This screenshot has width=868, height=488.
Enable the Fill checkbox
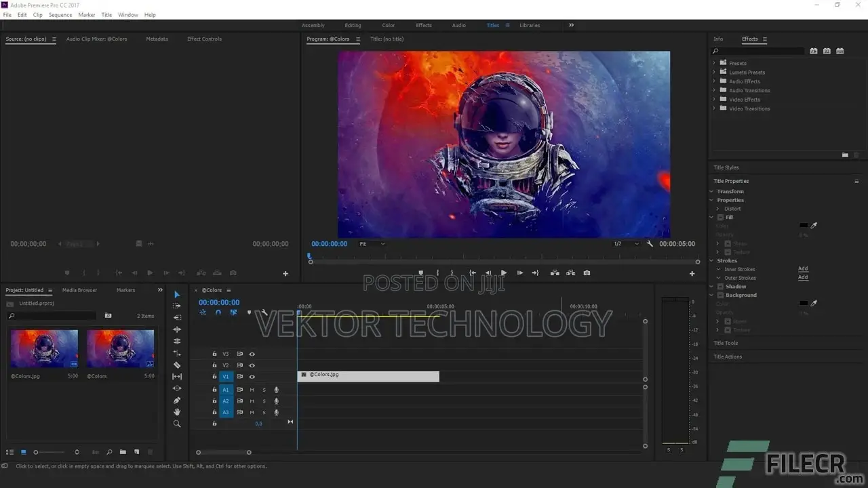[x=720, y=218]
